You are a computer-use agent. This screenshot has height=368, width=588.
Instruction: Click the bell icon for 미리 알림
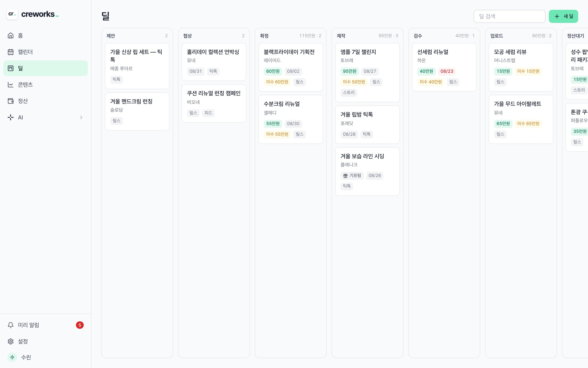point(10,325)
